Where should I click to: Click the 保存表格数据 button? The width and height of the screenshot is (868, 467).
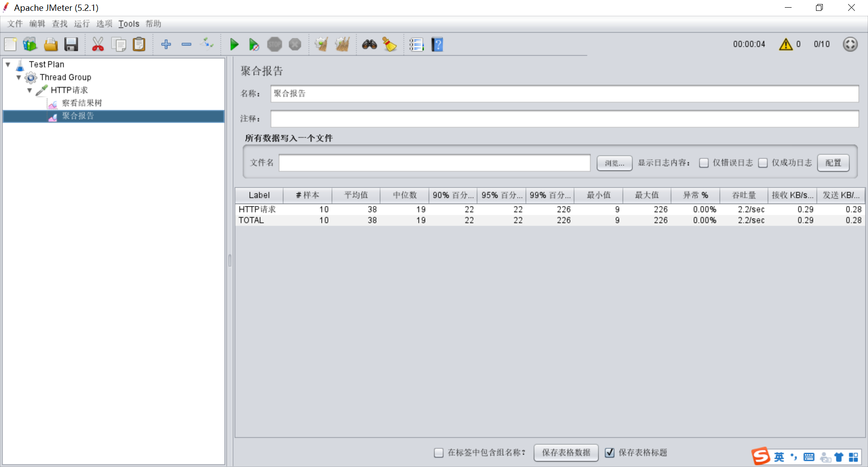click(566, 453)
